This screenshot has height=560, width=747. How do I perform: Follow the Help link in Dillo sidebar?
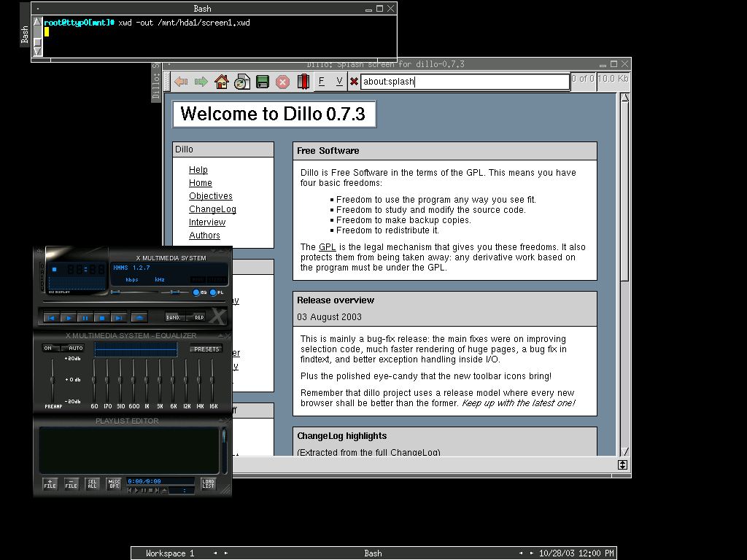198,169
